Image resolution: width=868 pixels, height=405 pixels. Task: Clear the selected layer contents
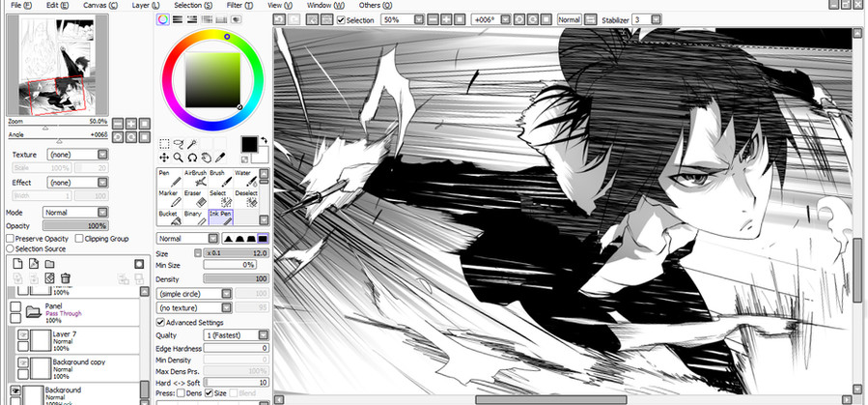tap(49, 277)
